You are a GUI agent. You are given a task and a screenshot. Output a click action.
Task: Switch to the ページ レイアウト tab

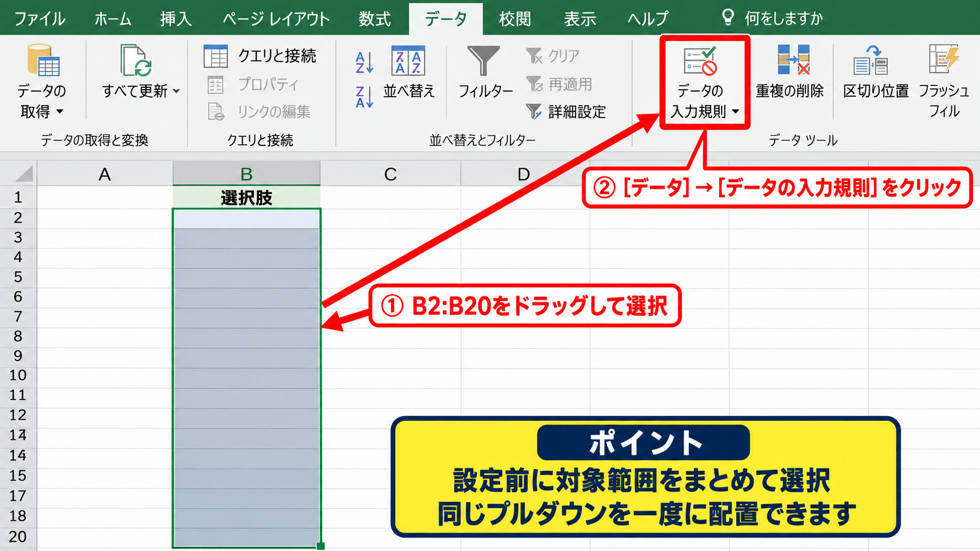[276, 19]
